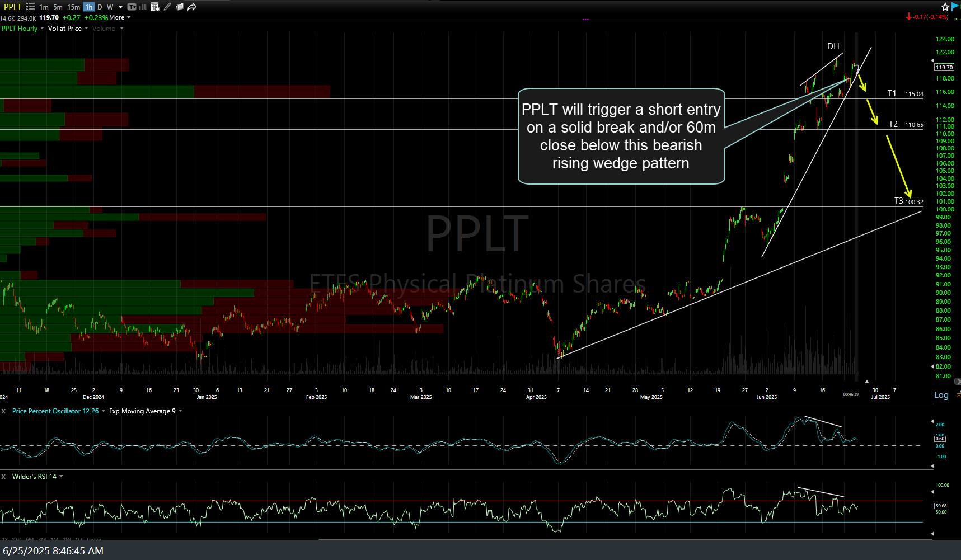Screen dimensions: 961x560
Task: Open the symbol list icon next to PPLT
Action: coord(30,7)
